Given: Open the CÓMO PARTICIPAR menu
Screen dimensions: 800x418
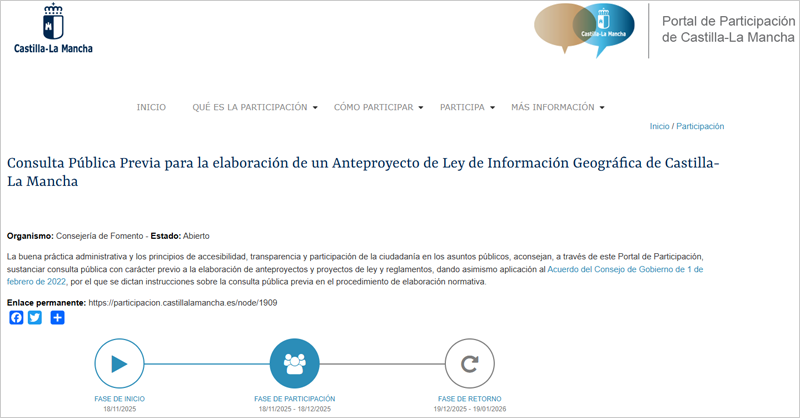Looking at the screenshot, I should [x=373, y=107].
